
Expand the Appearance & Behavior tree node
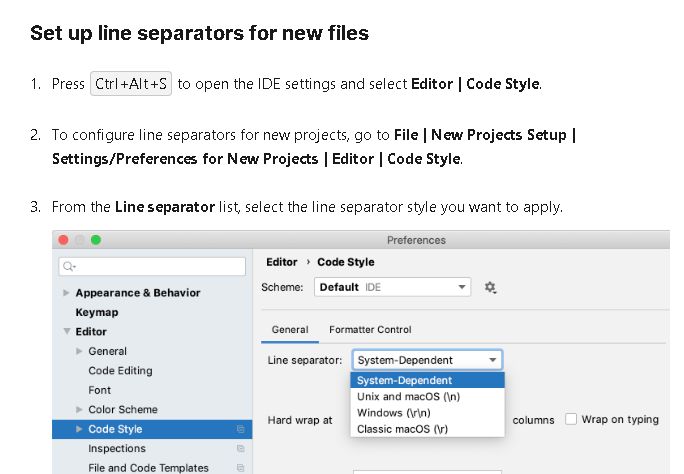pyautogui.click(x=66, y=293)
